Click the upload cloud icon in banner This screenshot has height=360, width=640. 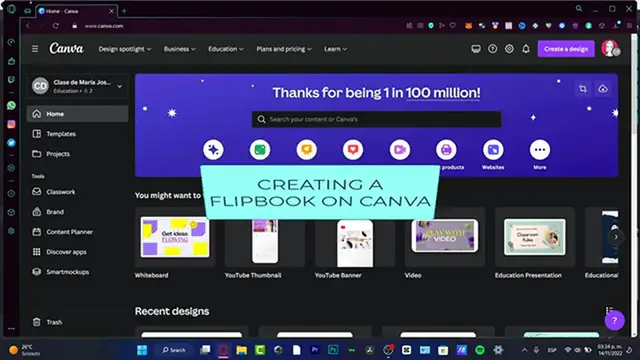603,89
